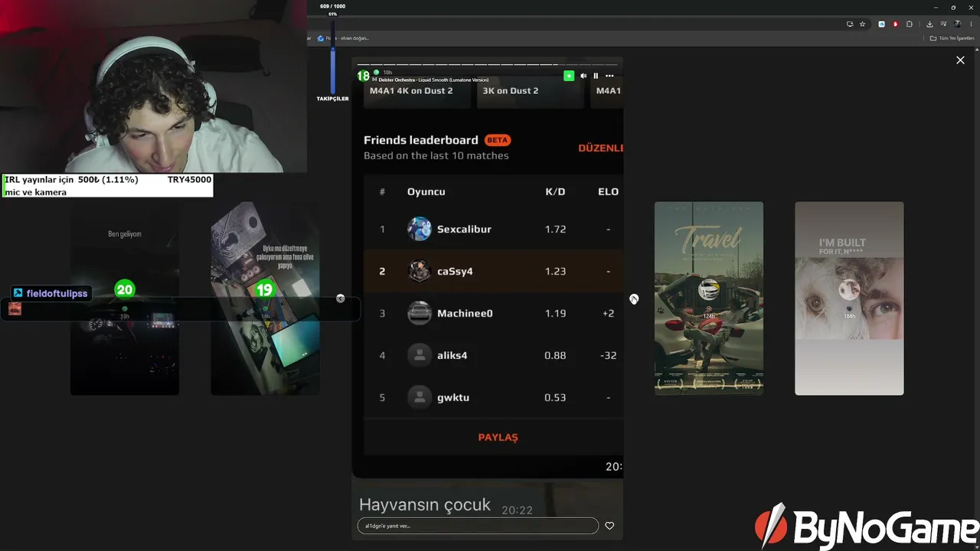Click the 'Based on the last 10 matches' subtitle
Viewport: 980px width, 551px height.
coord(436,155)
